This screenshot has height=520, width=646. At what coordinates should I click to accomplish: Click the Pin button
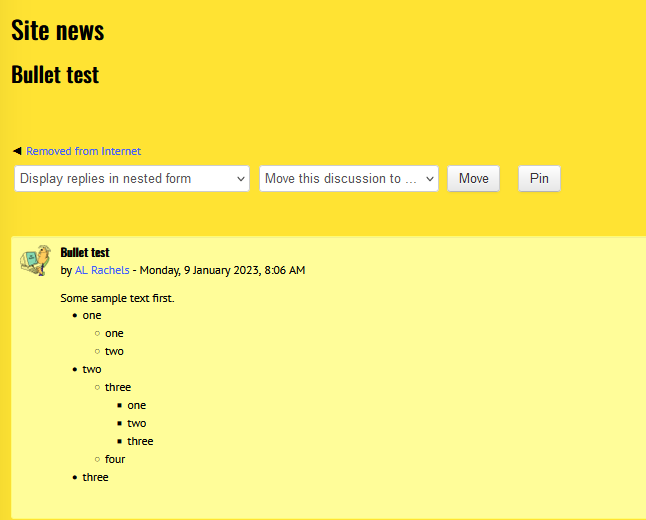(539, 178)
